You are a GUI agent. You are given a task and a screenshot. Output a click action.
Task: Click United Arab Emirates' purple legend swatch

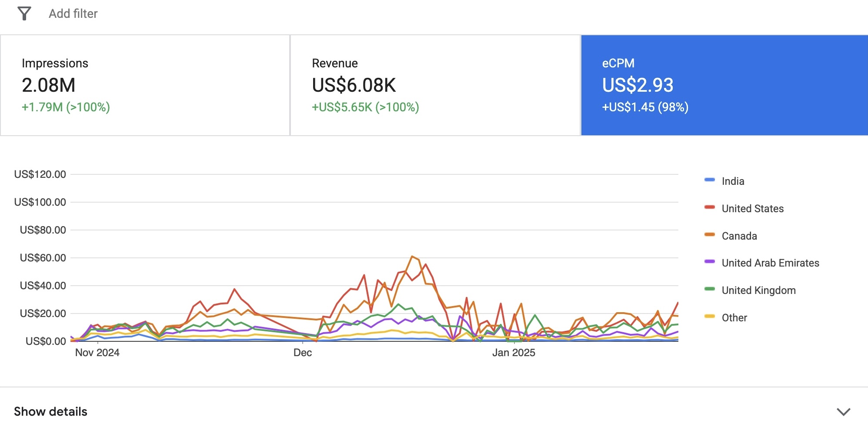(709, 262)
